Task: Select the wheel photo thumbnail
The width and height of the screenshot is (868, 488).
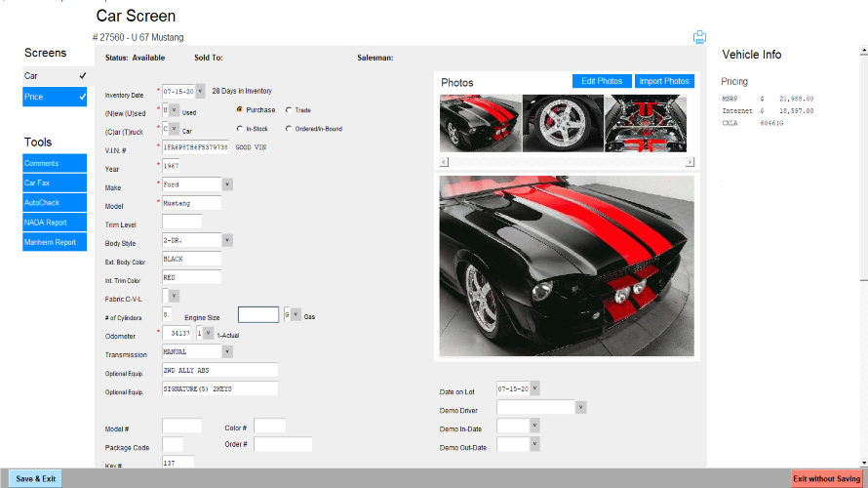Action: 563,123
